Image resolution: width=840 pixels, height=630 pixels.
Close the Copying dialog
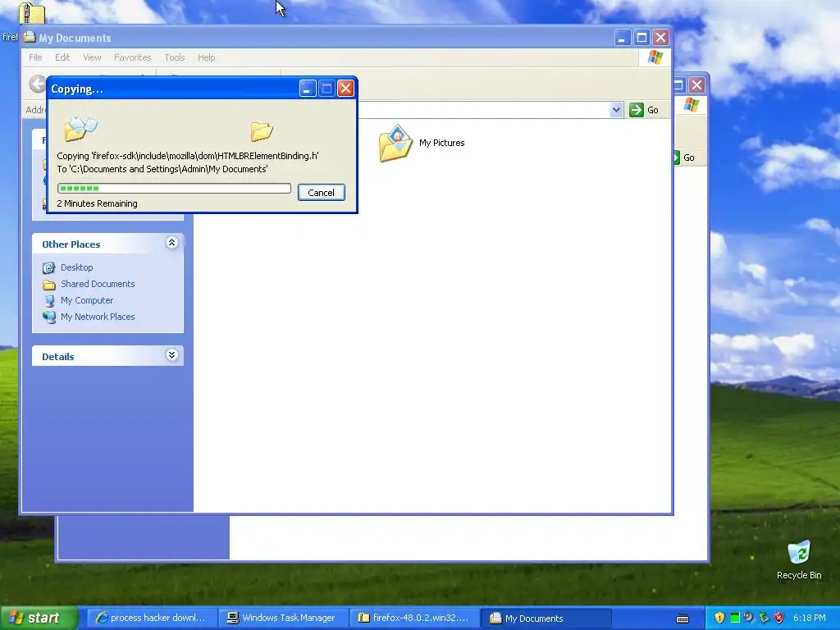(345, 89)
